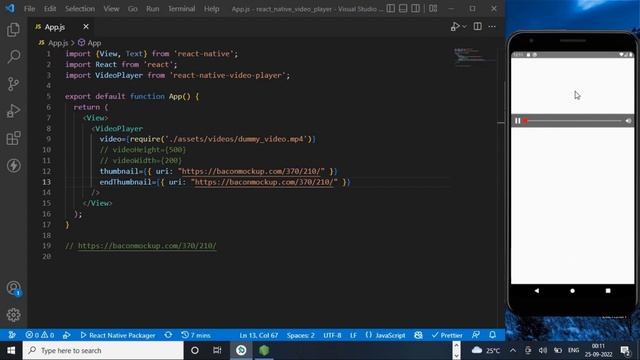The height and width of the screenshot is (360, 640).
Task: Open the Search view in activity bar
Action: tap(13, 56)
